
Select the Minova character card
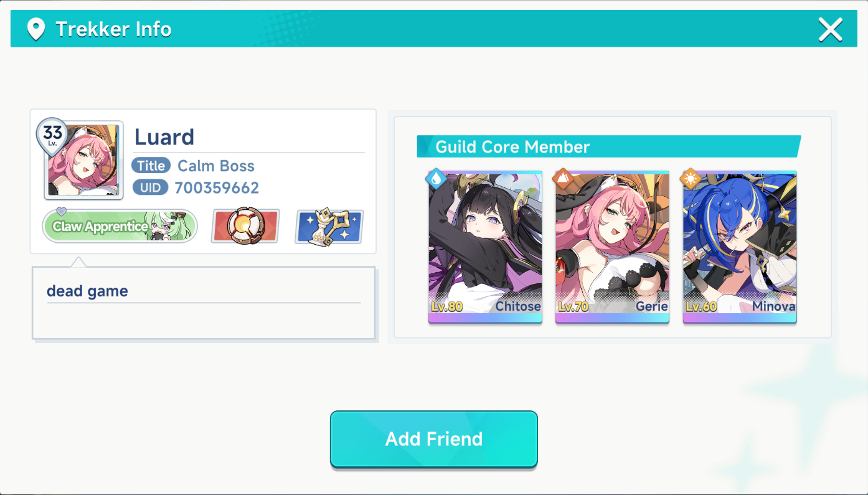coord(740,247)
